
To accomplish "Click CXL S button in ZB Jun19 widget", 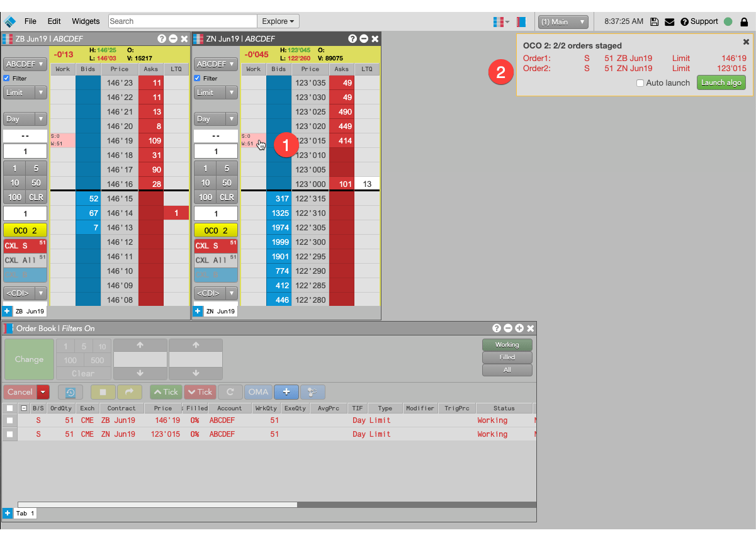I will [x=25, y=245].
